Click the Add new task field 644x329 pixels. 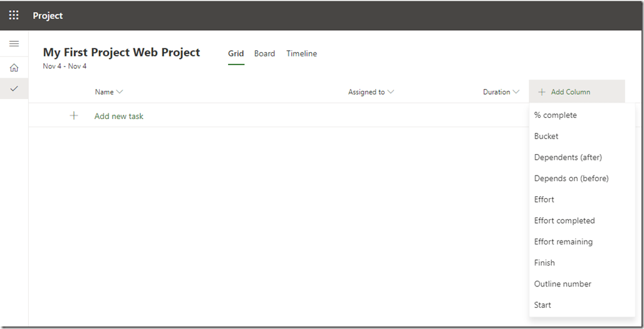[119, 116]
